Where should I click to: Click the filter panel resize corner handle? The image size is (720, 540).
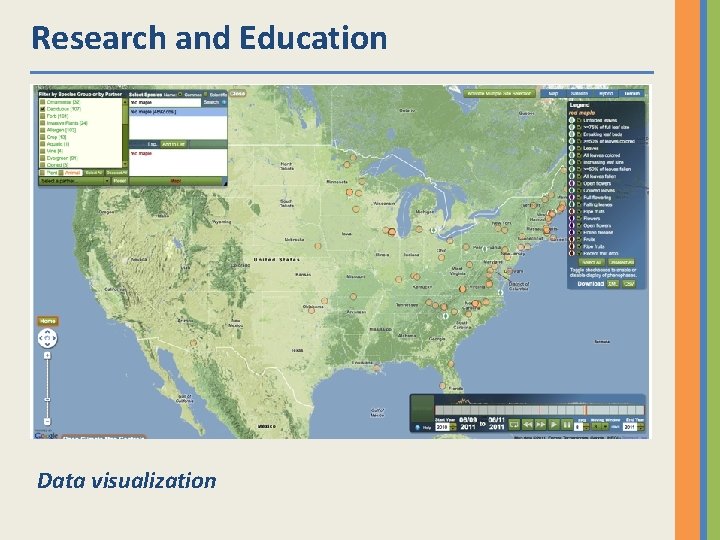225,184
